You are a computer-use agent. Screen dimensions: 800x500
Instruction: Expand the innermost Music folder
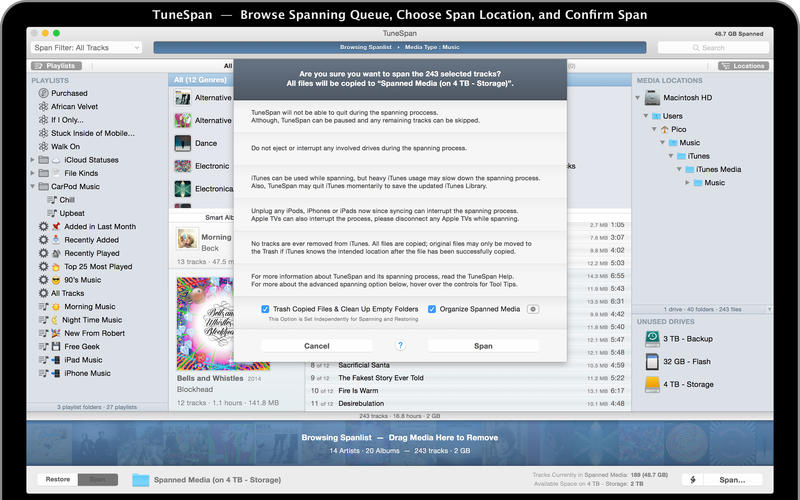(687, 182)
